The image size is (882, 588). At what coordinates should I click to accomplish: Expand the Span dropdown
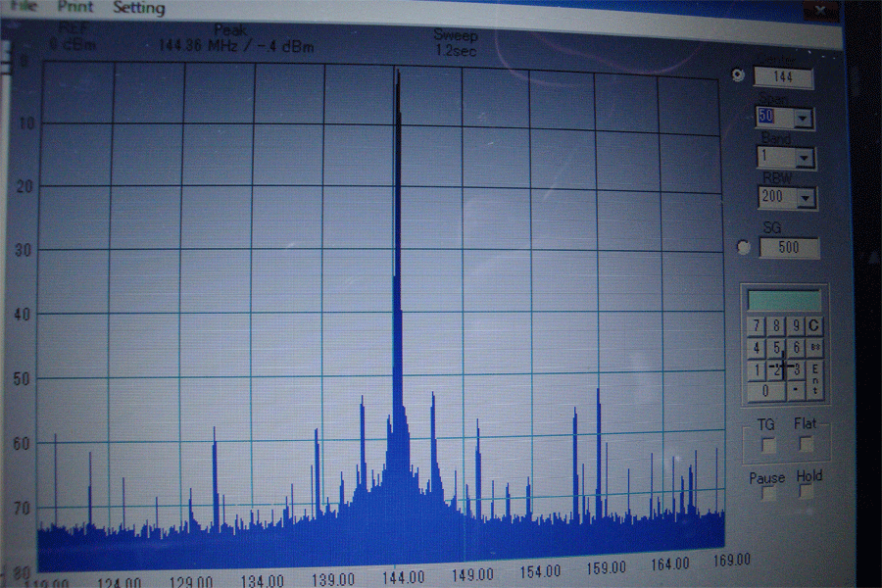(804, 118)
